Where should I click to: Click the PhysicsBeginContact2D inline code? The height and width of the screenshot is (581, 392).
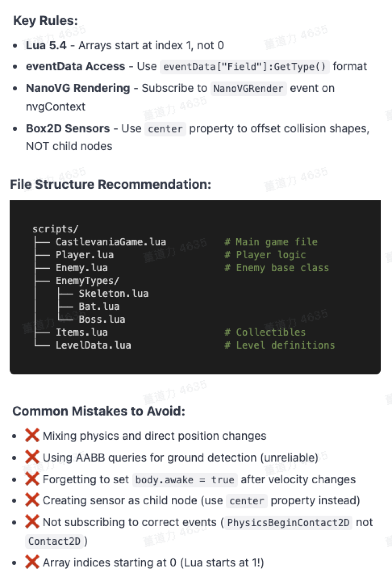coord(288,523)
